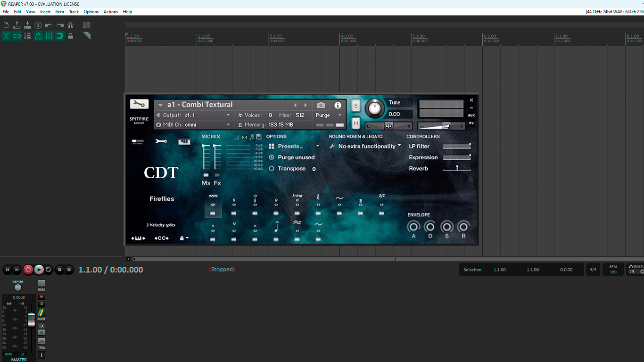Click the envelope Attack knob A
The image size is (644, 362).
[x=414, y=227]
